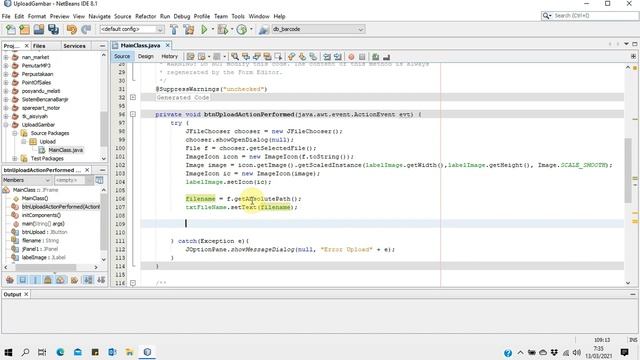Switch to the History view tab
640x360 pixels.
point(169,56)
